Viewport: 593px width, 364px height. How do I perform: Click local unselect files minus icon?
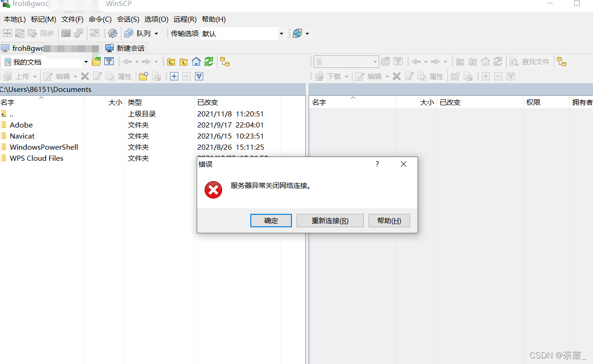(x=187, y=76)
